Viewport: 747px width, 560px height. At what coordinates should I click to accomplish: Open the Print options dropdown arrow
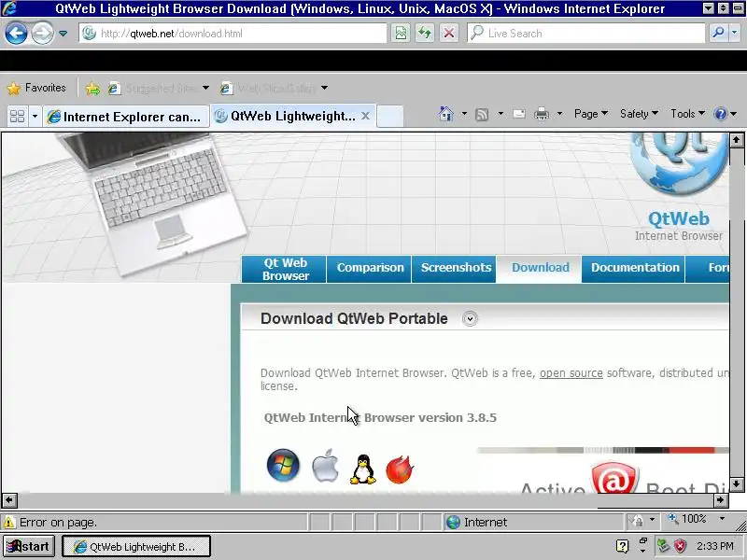(x=559, y=114)
